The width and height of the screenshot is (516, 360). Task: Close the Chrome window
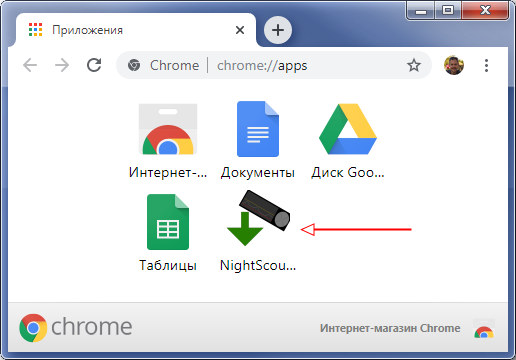485,11
